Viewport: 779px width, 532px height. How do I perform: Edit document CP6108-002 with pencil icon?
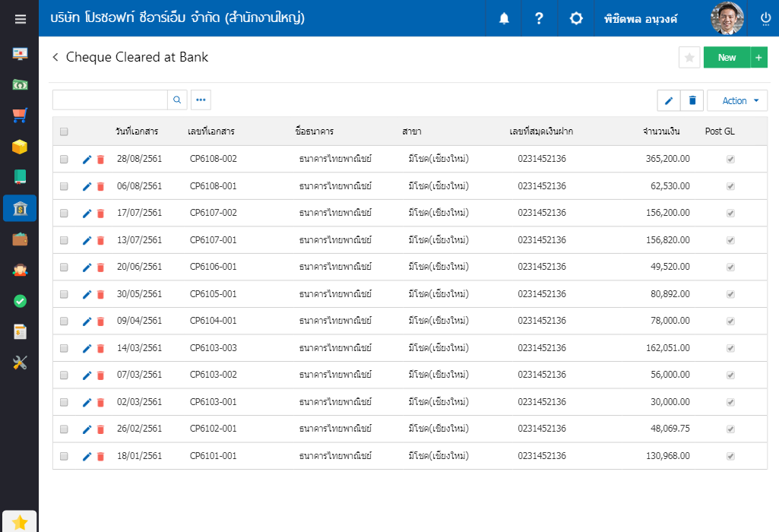[x=87, y=160]
